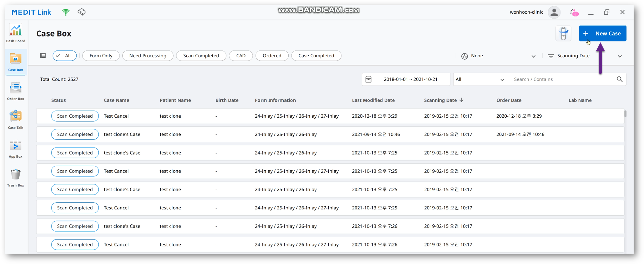Toggle the Form Only filter chip

point(101,56)
